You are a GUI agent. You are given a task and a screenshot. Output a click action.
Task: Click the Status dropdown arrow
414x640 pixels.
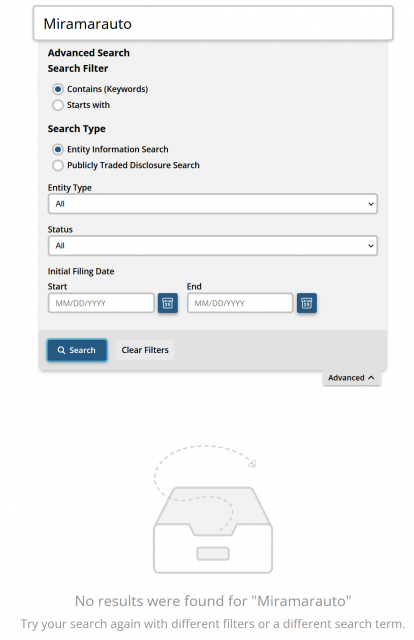(371, 246)
